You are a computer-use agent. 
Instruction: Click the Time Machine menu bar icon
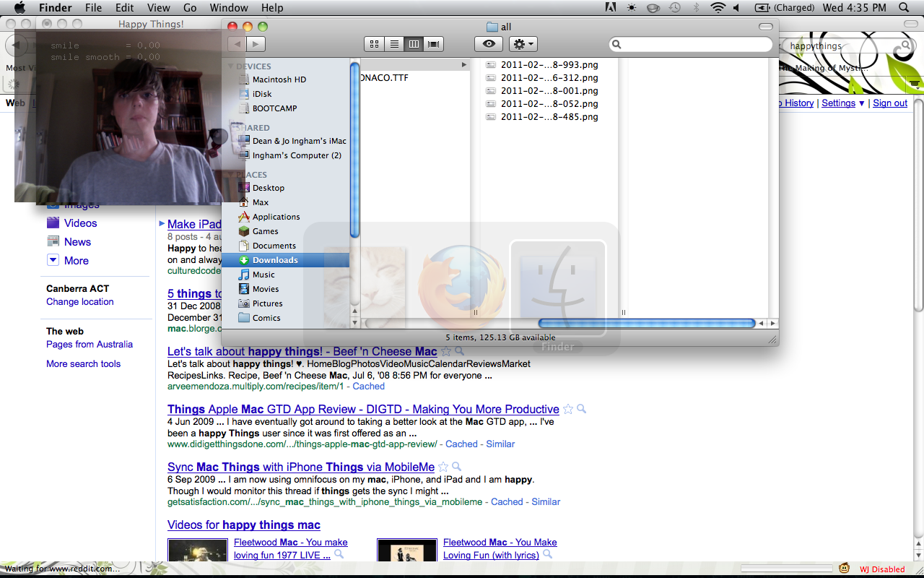tap(674, 8)
